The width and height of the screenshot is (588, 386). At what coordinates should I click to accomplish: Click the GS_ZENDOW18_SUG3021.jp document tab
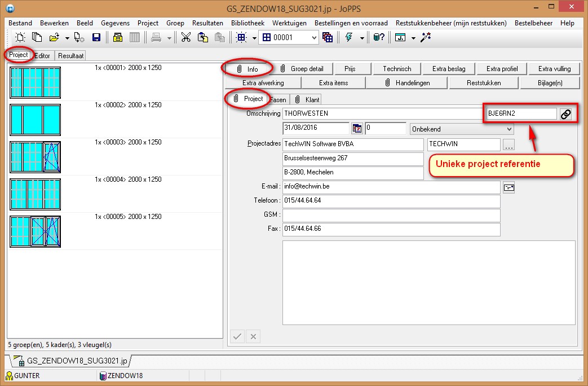tap(71, 361)
